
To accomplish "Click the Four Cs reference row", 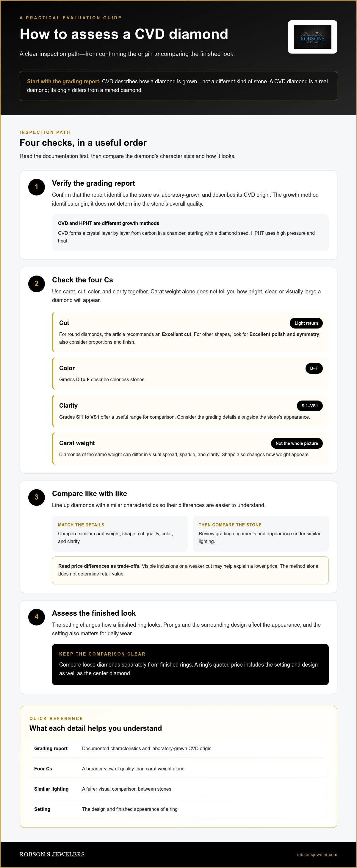I will pyautogui.click(x=178, y=769).
